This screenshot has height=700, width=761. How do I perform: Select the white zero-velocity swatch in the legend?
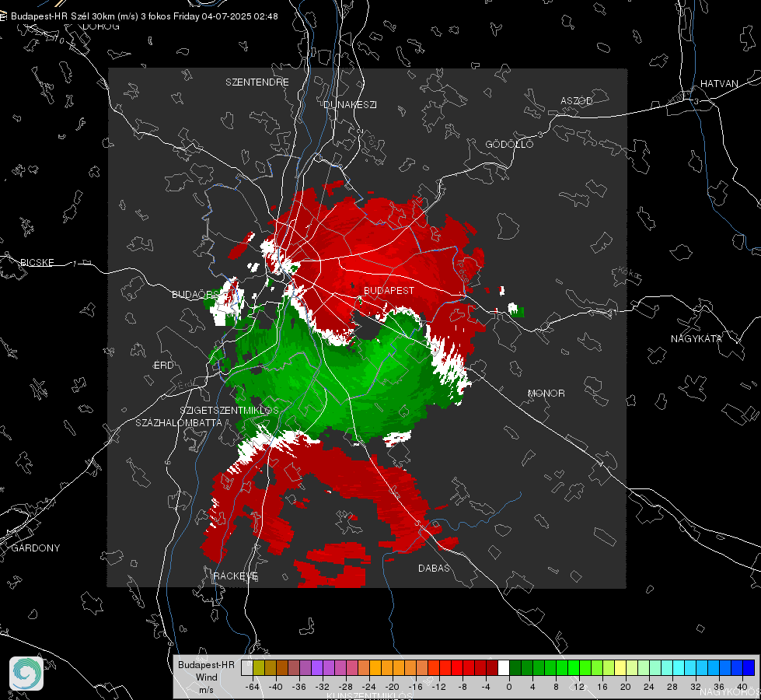[504, 668]
